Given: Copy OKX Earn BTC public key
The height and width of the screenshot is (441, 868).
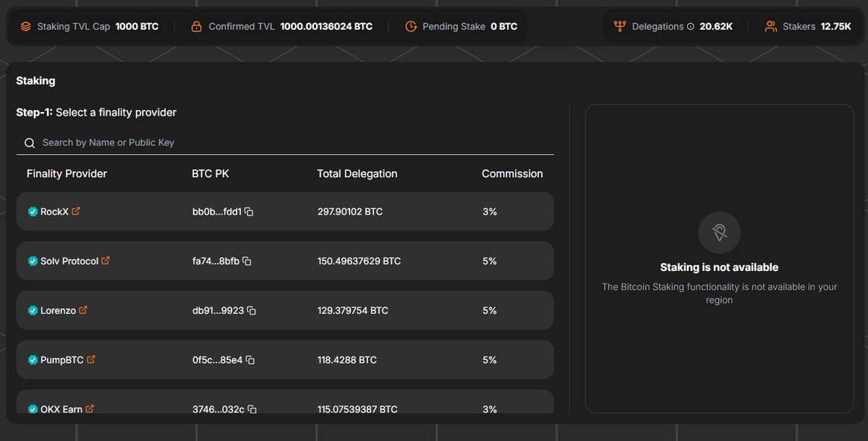Looking at the screenshot, I should click(252, 409).
